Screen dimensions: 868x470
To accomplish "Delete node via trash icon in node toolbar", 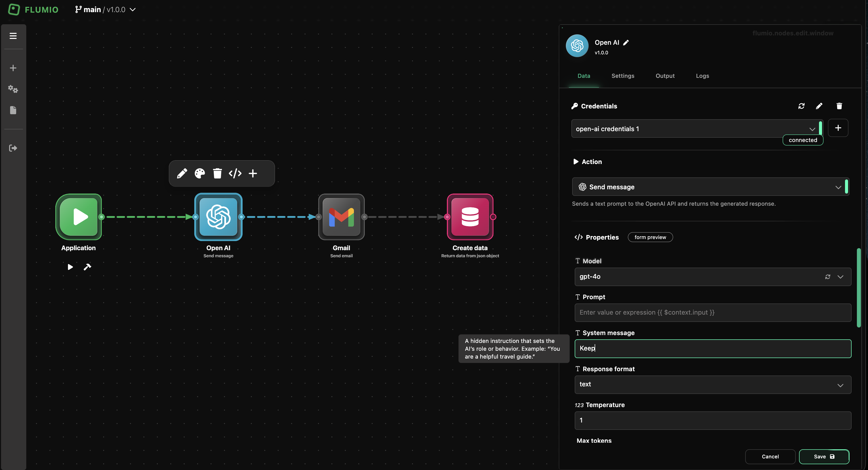I will (x=217, y=173).
